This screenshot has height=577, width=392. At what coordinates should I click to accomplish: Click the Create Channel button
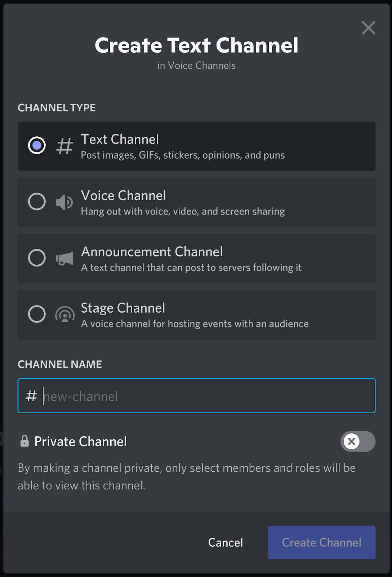pos(321,542)
